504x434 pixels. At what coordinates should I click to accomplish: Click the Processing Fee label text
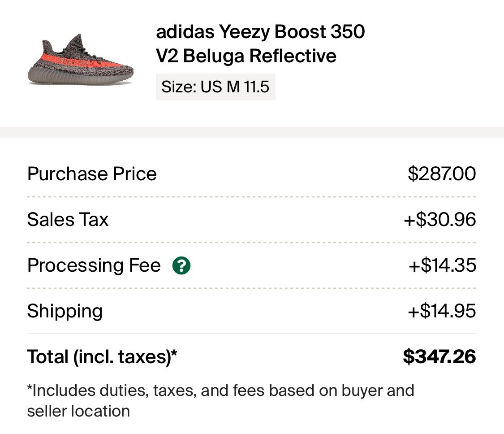tap(94, 266)
